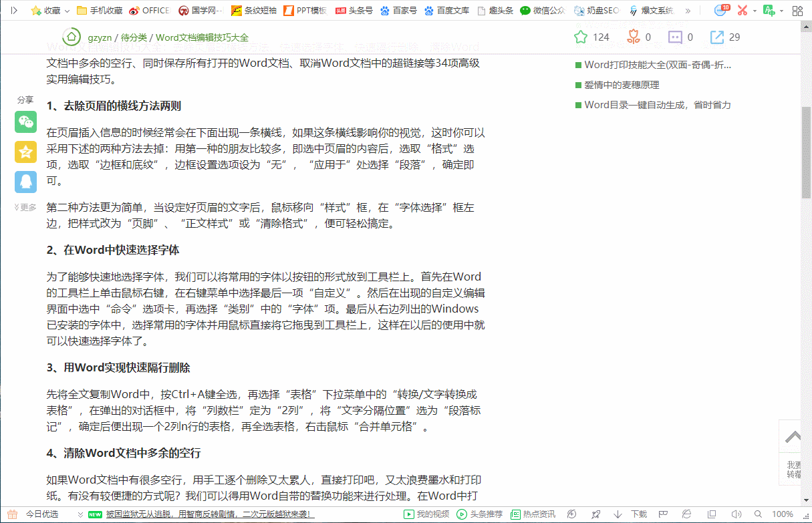Screen dimensions: 812x523
Task: Open the 手机收藏 bookmark folder
Action: (x=100, y=11)
